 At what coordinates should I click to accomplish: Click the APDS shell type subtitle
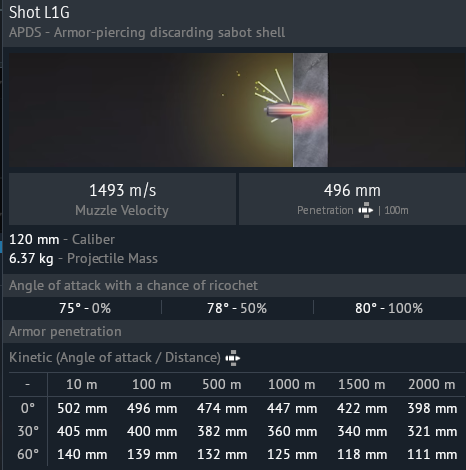[147, 33]
